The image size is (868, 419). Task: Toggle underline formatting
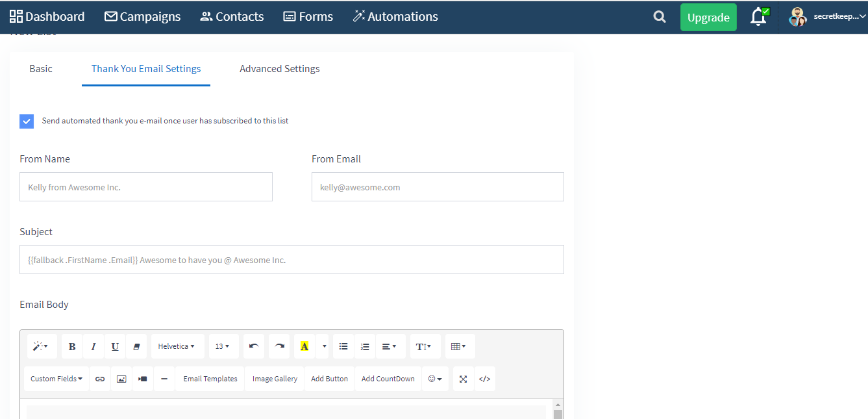tap(115, 346)
